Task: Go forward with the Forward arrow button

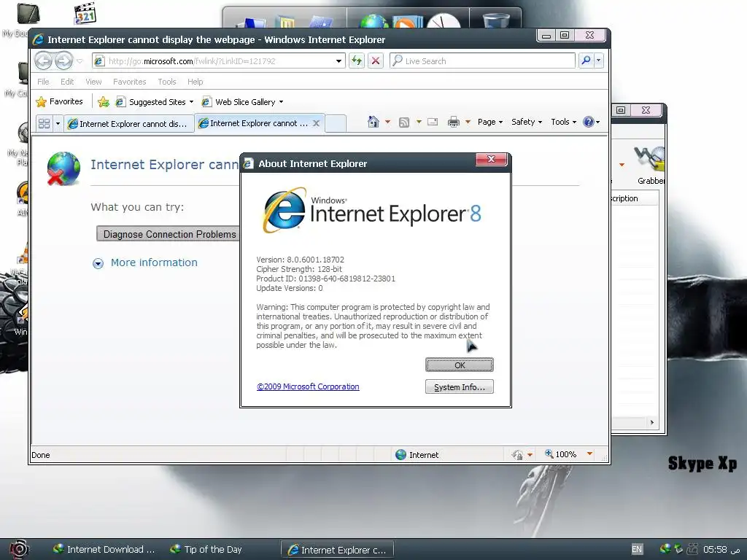Action: point(63,61)
